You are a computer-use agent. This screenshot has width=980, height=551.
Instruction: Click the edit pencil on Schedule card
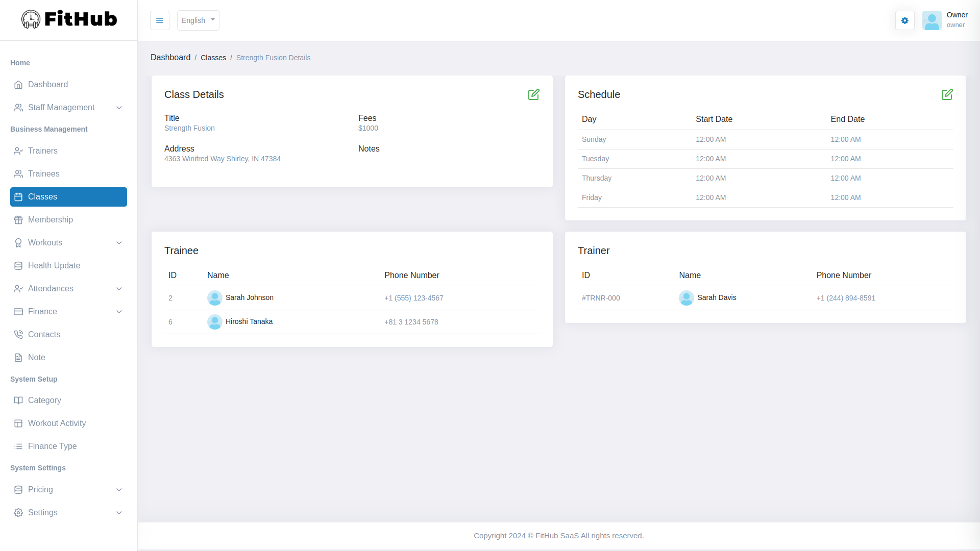click(x=947, y=94)
